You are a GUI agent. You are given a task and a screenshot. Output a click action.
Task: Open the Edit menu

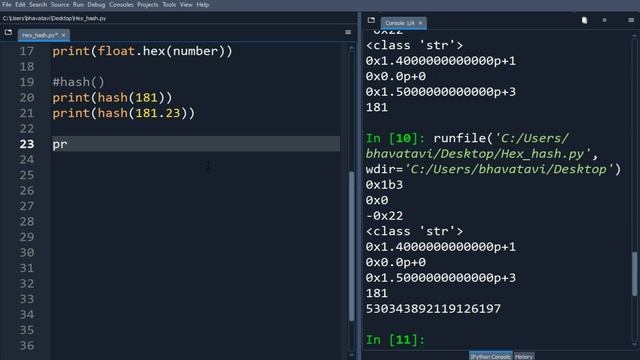coord(20,4)
